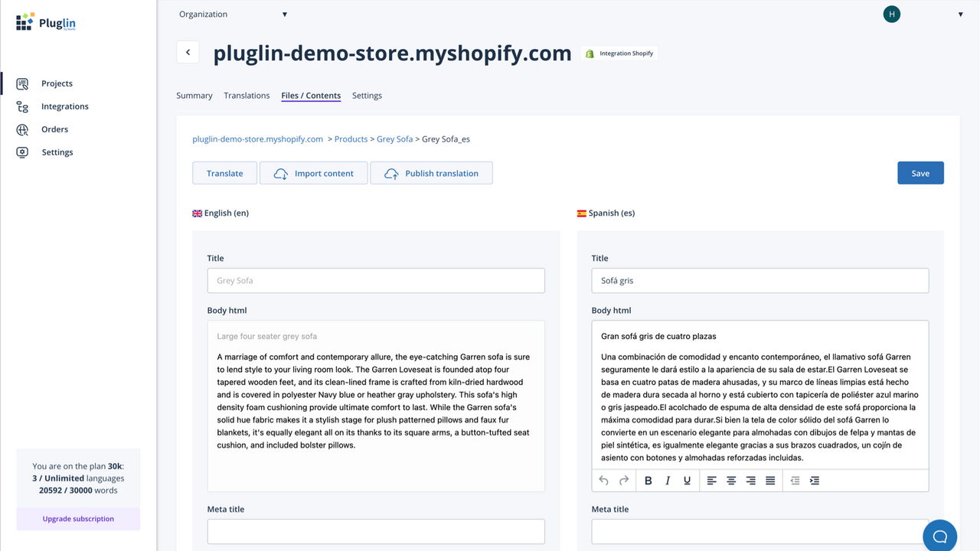The width and height of the screenshot is (980, 551).
Task: Open Orders in the sidebar
Action: [x=54, y=129]
